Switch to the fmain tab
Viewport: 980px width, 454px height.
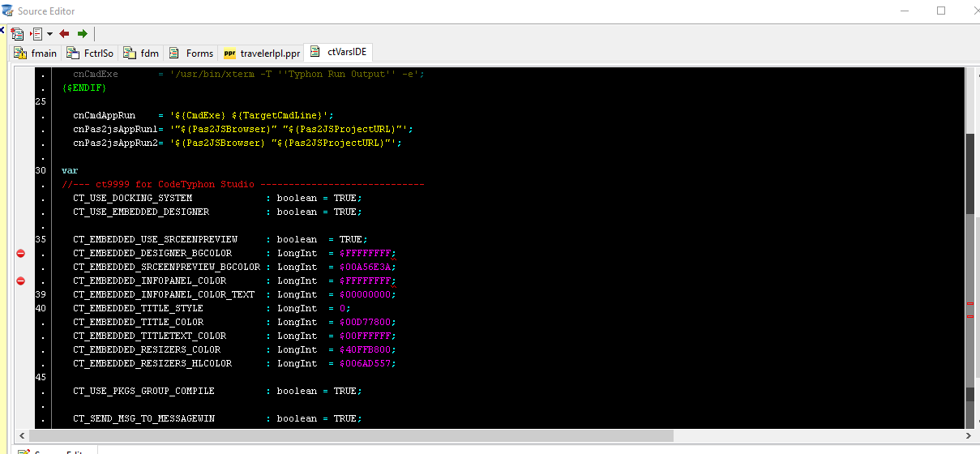coord(36,53)
